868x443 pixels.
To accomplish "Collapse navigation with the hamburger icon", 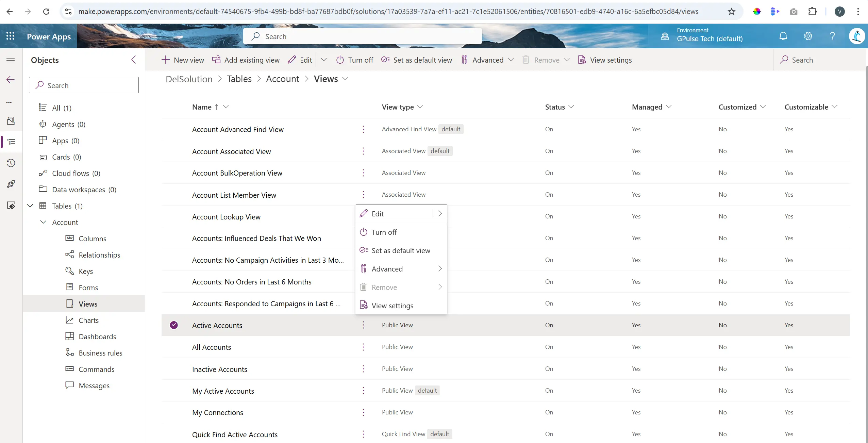I will pos(11,59).
